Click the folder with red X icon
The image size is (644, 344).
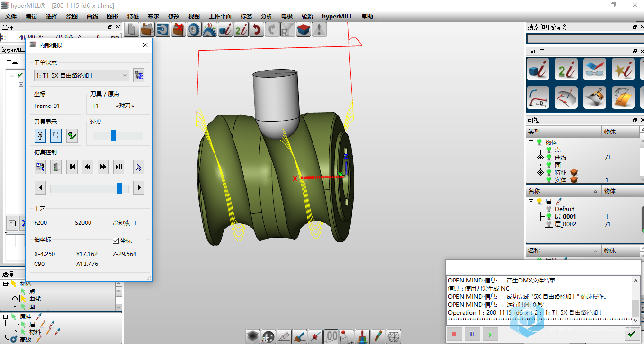tap(179, 29)
